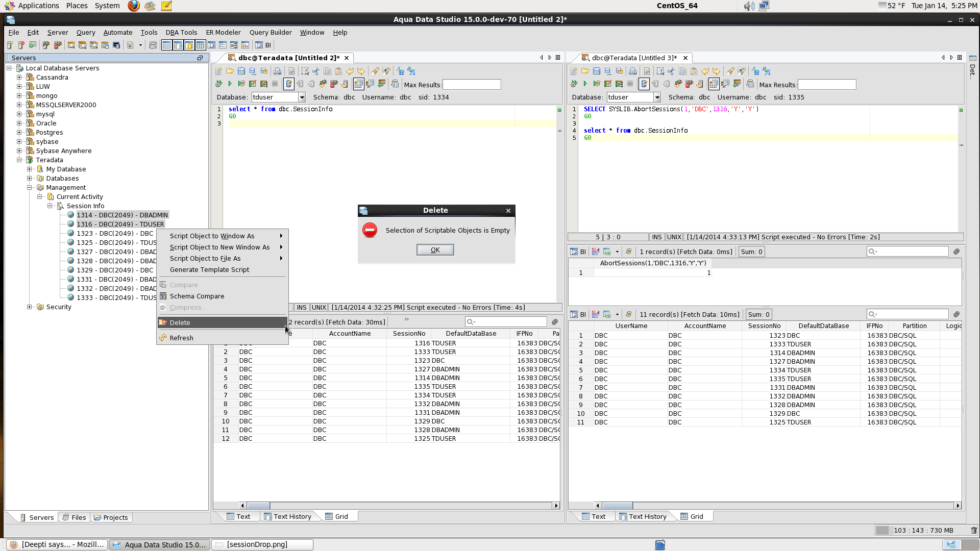Click the Execute play button in right editor toolbar
This screenshot has width=980, height=551.
[x=585, y=84]
